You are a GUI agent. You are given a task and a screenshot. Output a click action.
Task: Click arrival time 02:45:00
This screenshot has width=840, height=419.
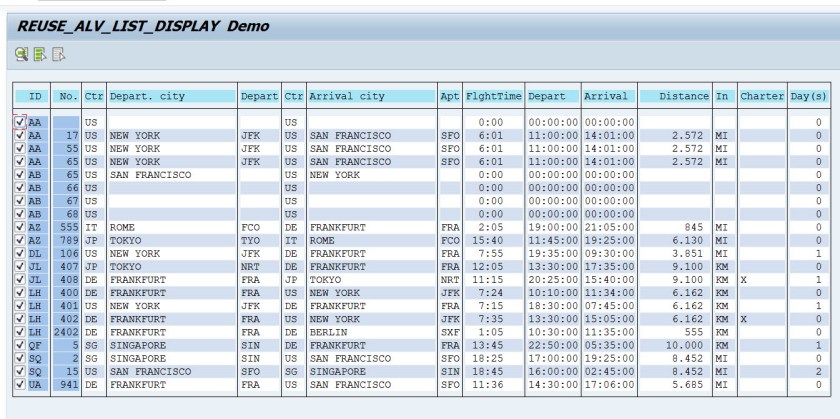(x=609, y=372)
